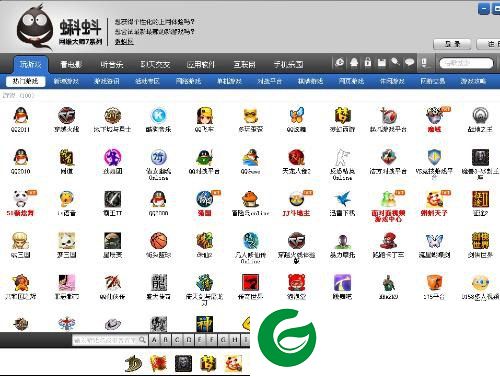Click the floppy disk save toolbar icon

(382, 62)
